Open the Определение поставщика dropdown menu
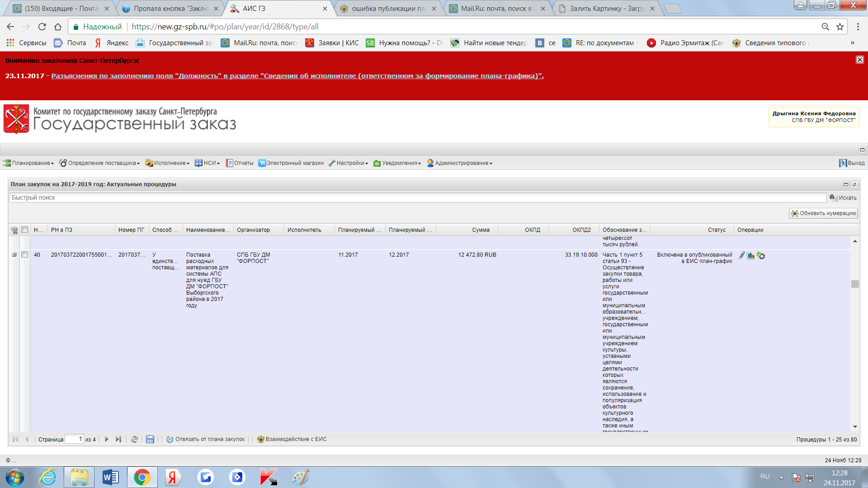Viewport: 868px width, 488px height. pyautogui.click(x=99, y=163)
